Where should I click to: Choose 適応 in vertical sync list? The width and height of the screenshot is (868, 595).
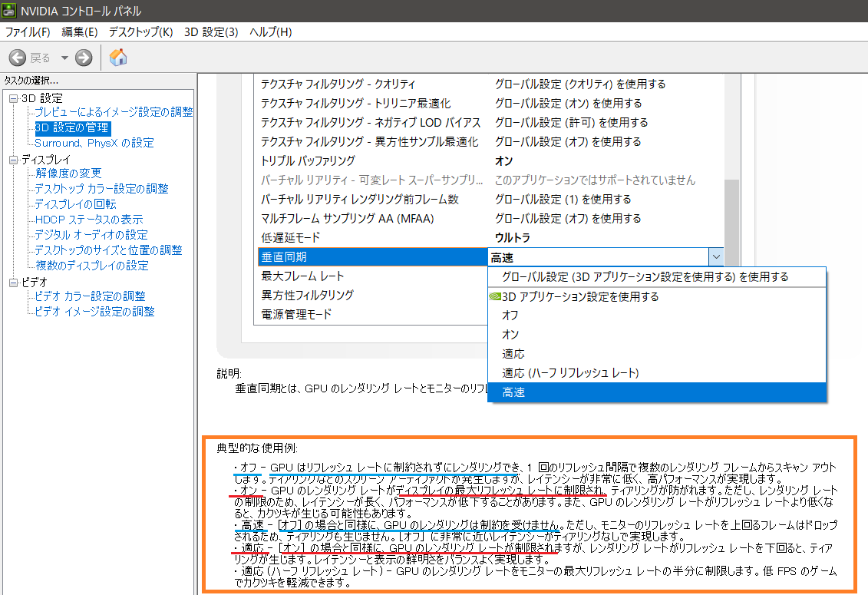coord(656,354)
